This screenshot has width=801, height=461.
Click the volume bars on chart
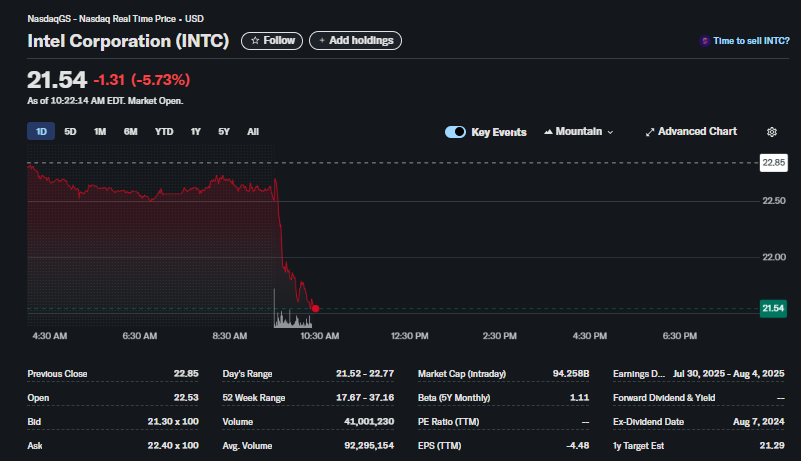[x=293, y=319]
